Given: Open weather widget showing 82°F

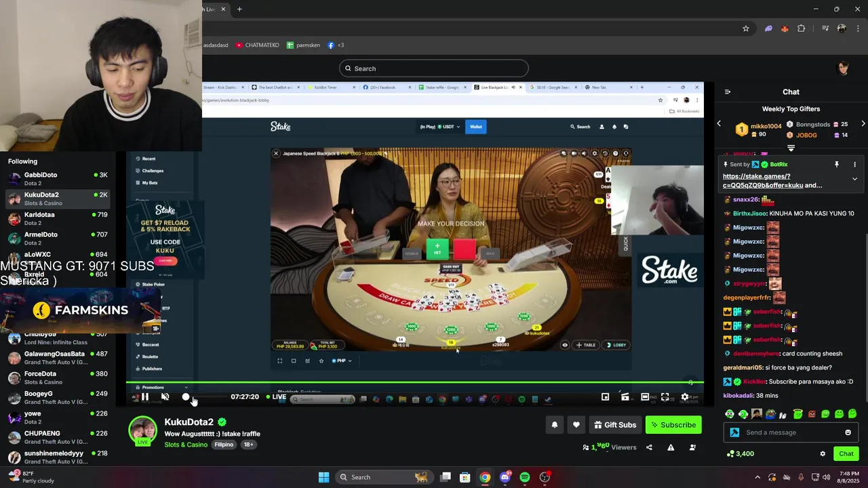Looking at the screenshot, I should 31,477.
